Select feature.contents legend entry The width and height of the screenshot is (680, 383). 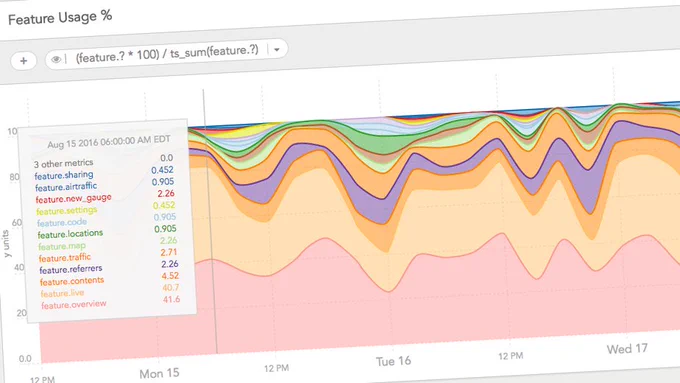click(72, 281)
